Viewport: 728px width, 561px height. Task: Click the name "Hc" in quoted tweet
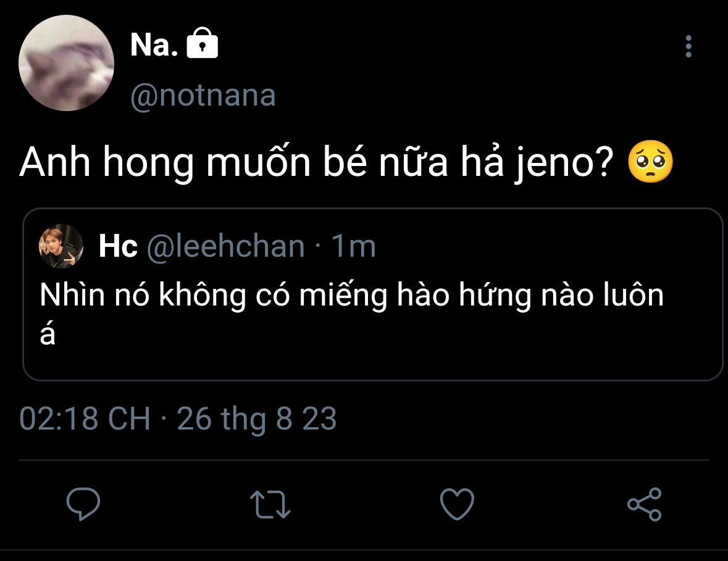click(118, 247)
